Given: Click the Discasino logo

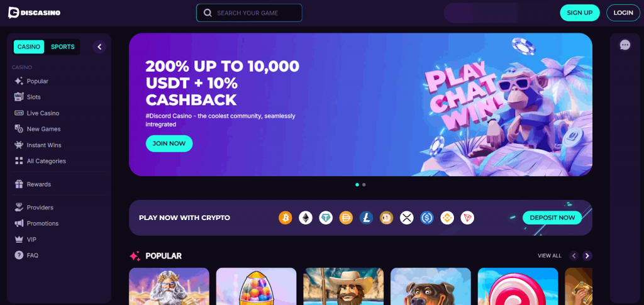Looking at the screenshot, I should 35,13.
